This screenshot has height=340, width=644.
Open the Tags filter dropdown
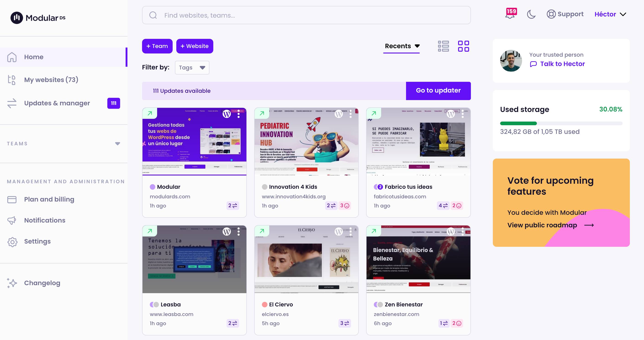(x=192, y=67)
